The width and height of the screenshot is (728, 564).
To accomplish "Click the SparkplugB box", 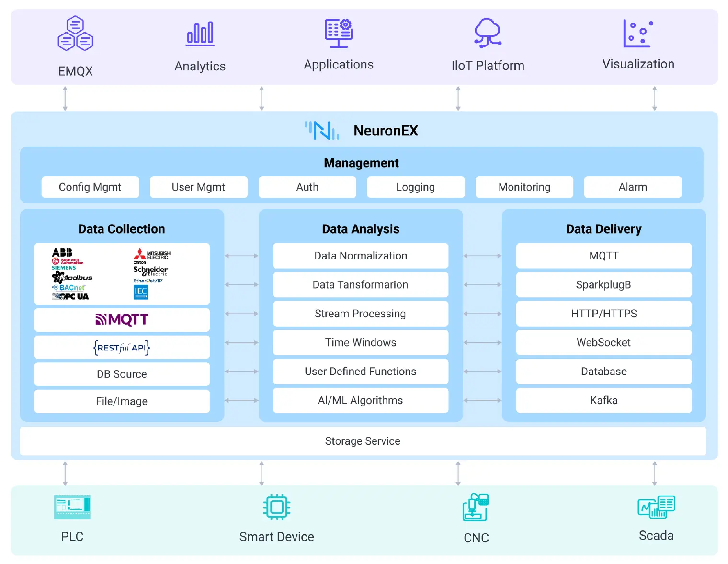I will tap(604, 285).
